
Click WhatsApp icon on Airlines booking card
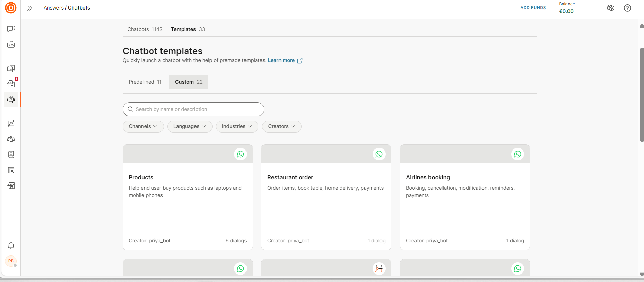point(518,154)
